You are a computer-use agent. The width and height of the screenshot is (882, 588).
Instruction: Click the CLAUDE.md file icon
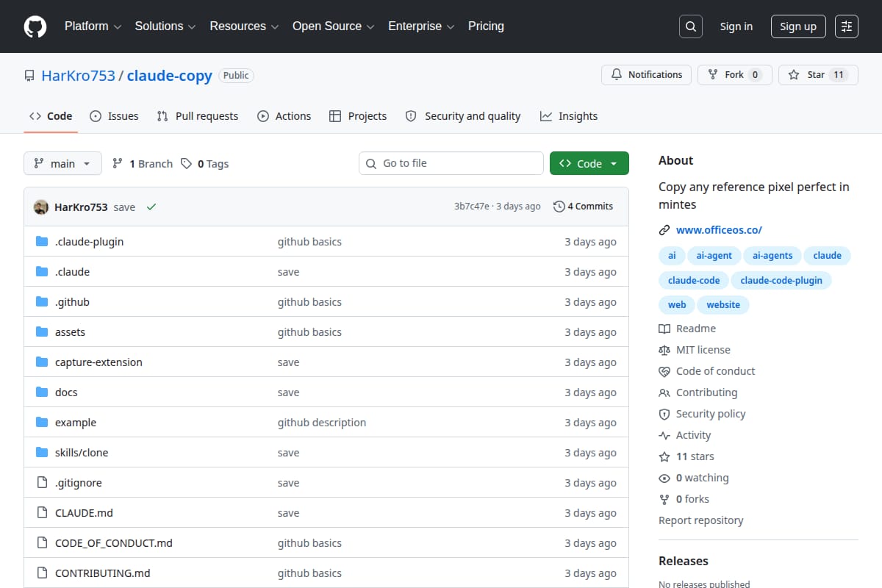42,513
